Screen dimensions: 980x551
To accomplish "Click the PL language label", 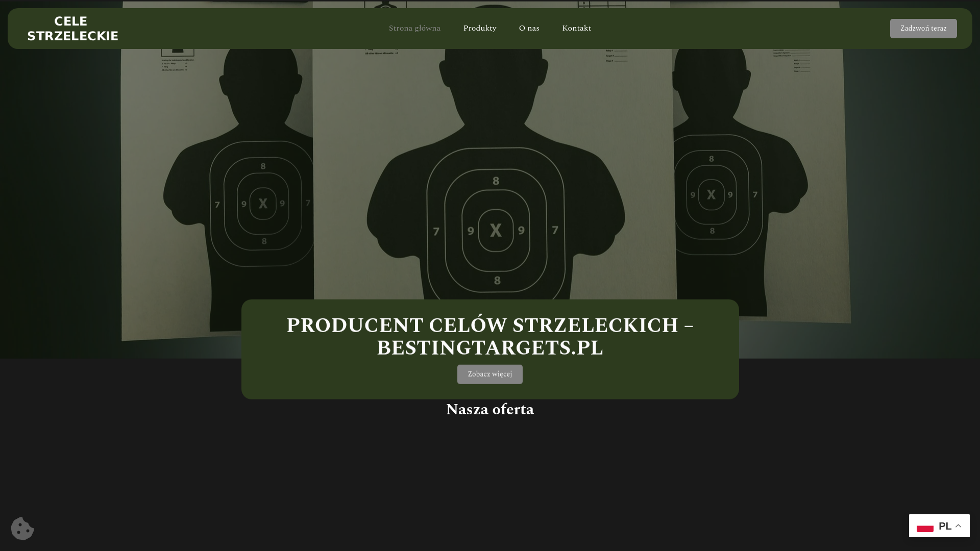I will tap(945, 526).
